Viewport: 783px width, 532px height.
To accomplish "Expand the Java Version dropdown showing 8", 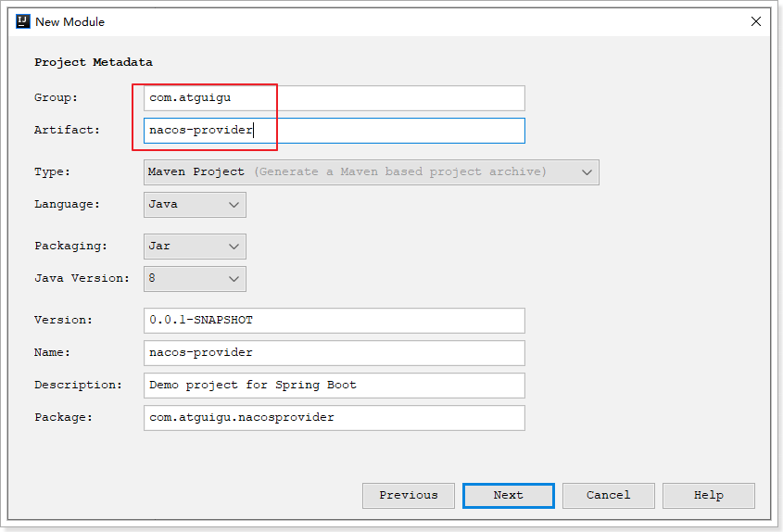I will (195, 279).
